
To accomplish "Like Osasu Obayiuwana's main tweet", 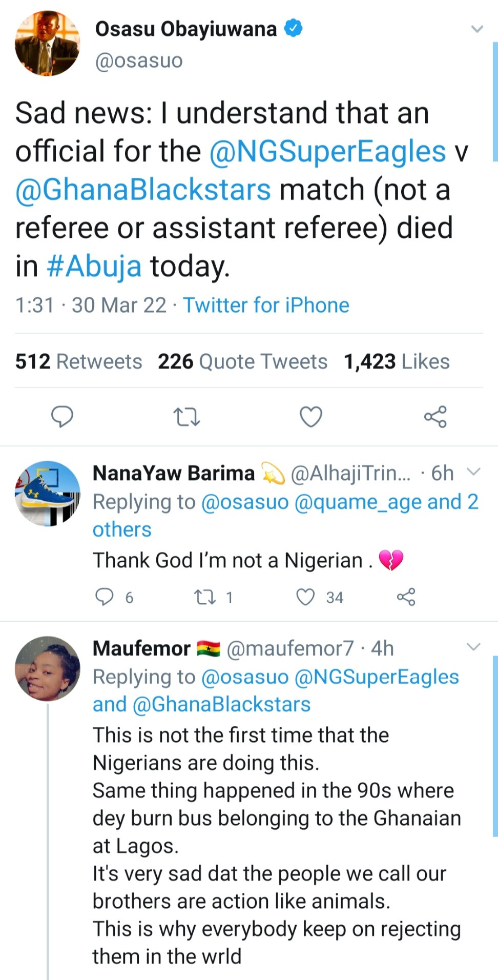I will 310,416.
